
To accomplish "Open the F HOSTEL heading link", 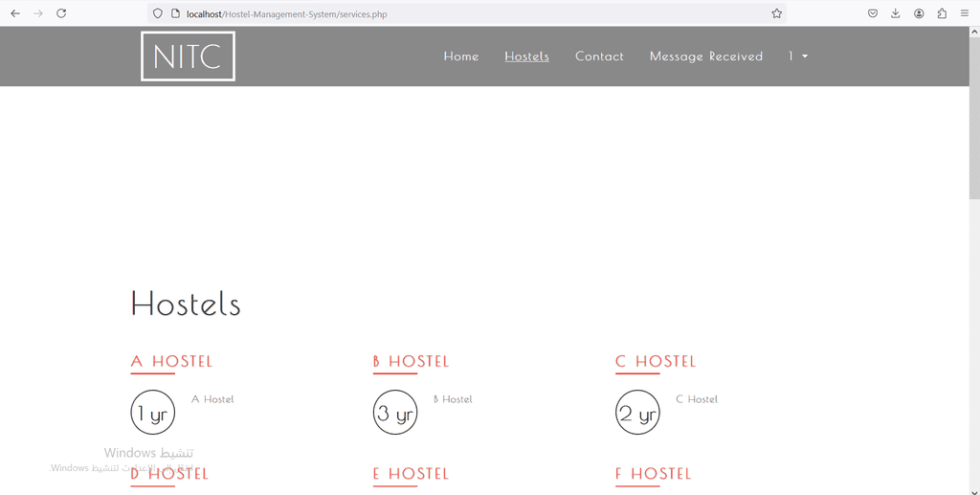I will [x=654, y=474].
